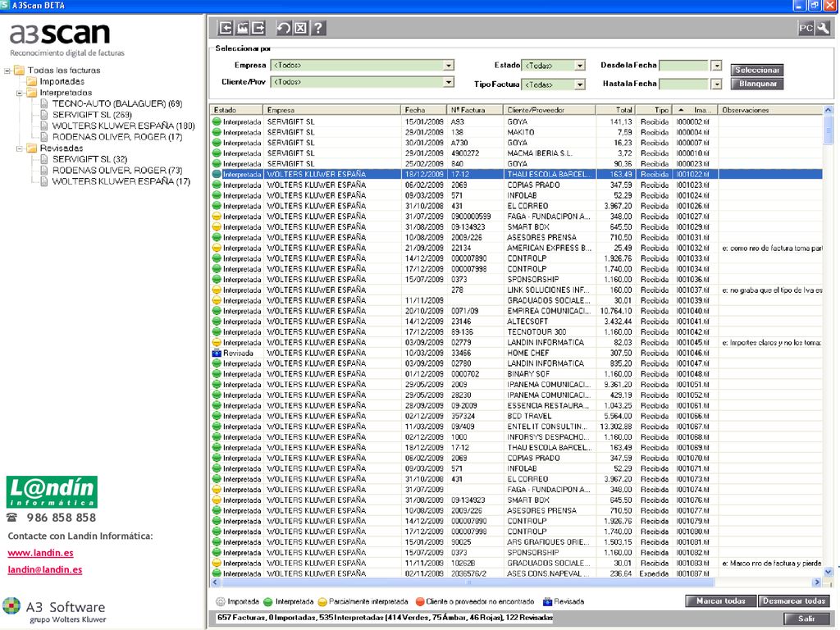Sort by the Observaciones column header
This screenshot has width=840, height=630.
pyautogui.click(x=769, y=110)
